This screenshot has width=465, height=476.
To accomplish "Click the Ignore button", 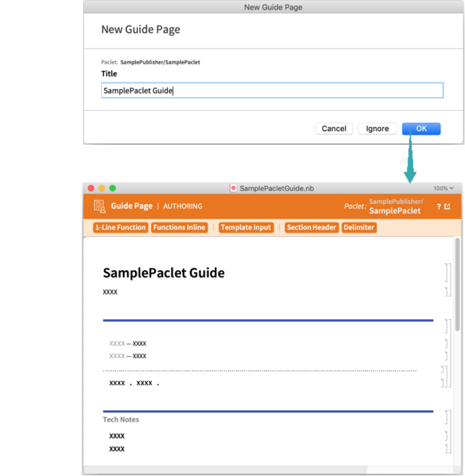I will pyautogui.click(x=377, y=129).
